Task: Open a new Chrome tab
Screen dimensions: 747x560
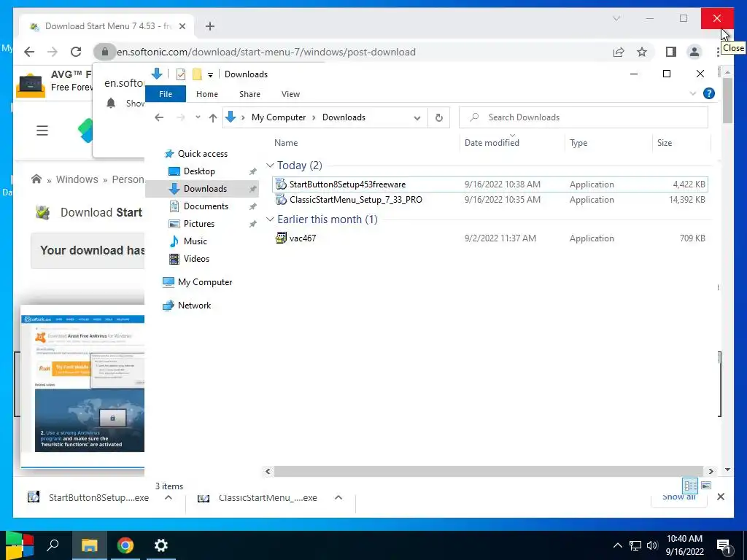Action: tap(210, 26)
